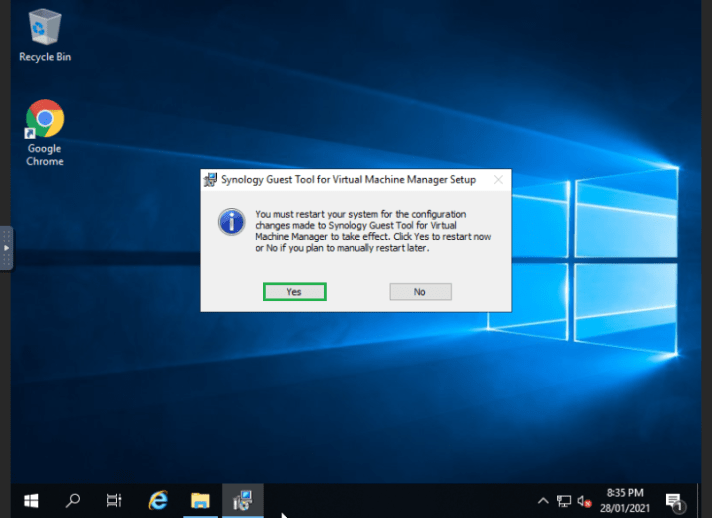This screenshot has height=518, width=712.
Task: Open the muted volume speaker icon
Action: (585, 500)
